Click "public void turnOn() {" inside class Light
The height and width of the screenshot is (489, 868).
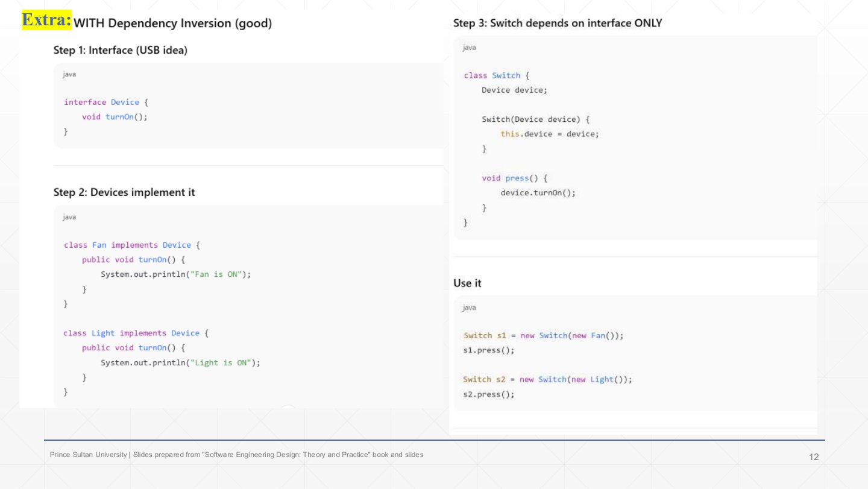tap(133, 348)
